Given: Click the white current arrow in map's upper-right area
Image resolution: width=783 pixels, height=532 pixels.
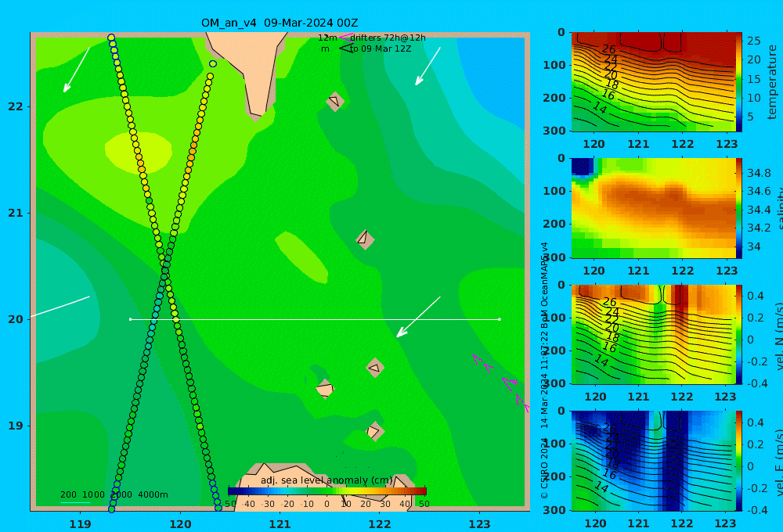Looking at the screenshot, I should 428,66.
